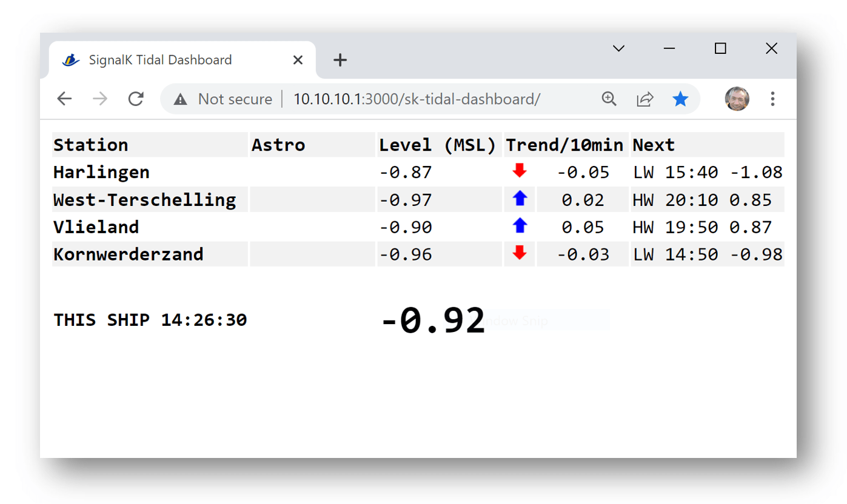Click the blue up arrow for Vlieland

click(x=520, y=226)
